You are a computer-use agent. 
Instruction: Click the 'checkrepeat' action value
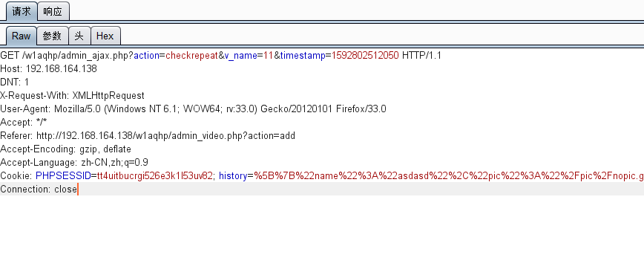pos(192,55)
